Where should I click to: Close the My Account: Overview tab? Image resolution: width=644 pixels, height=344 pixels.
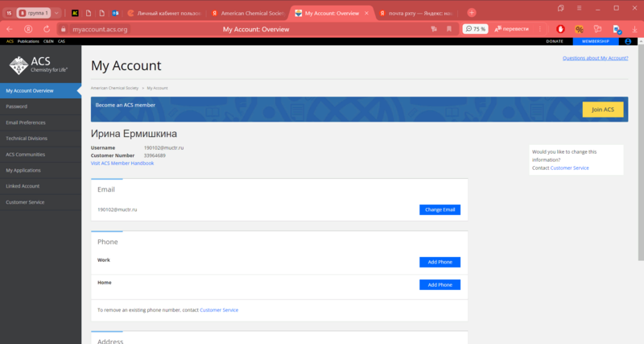click(x=366, y=13)
